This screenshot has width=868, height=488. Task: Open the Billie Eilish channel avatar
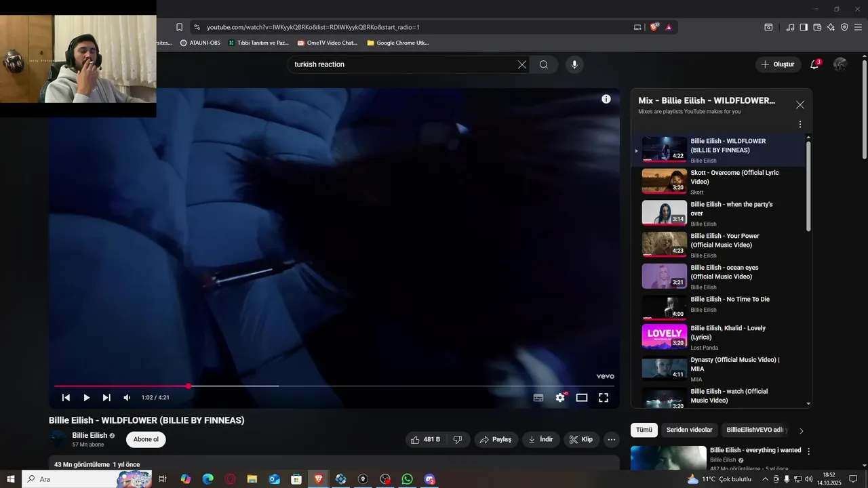click(58, 439)
